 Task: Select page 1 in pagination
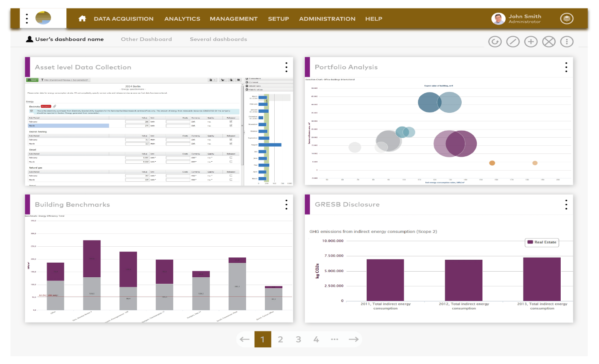263,339
